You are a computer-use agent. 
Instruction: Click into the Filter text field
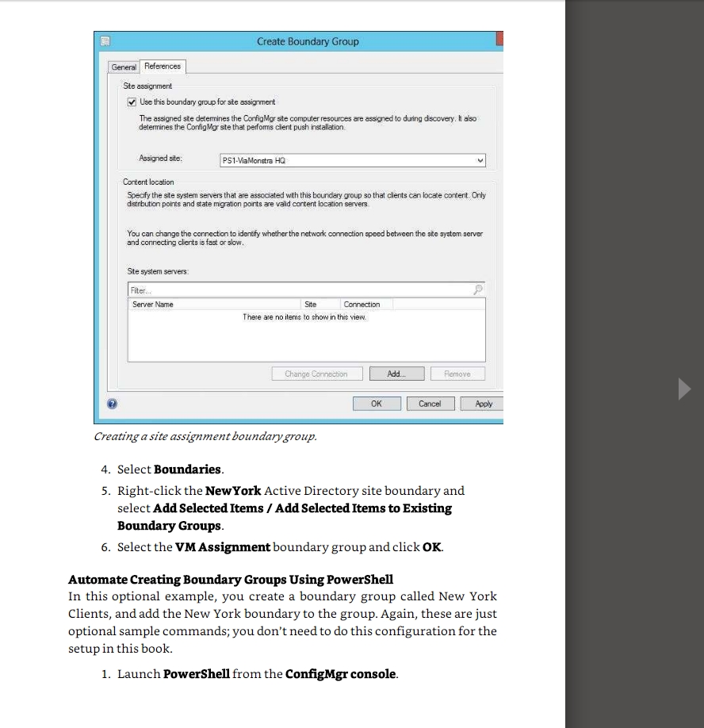coord(297,290)
